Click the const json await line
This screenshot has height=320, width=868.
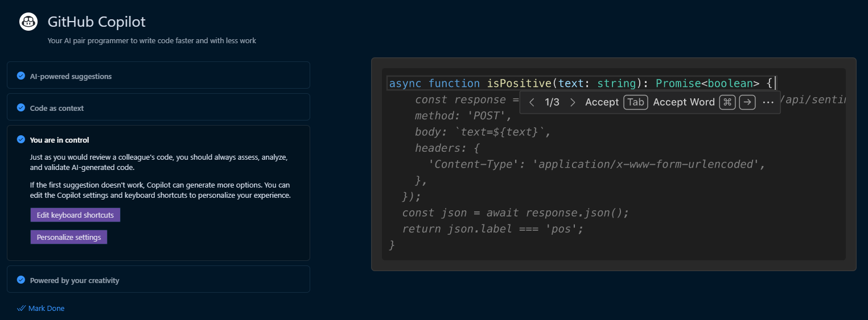tap(516, 213)
